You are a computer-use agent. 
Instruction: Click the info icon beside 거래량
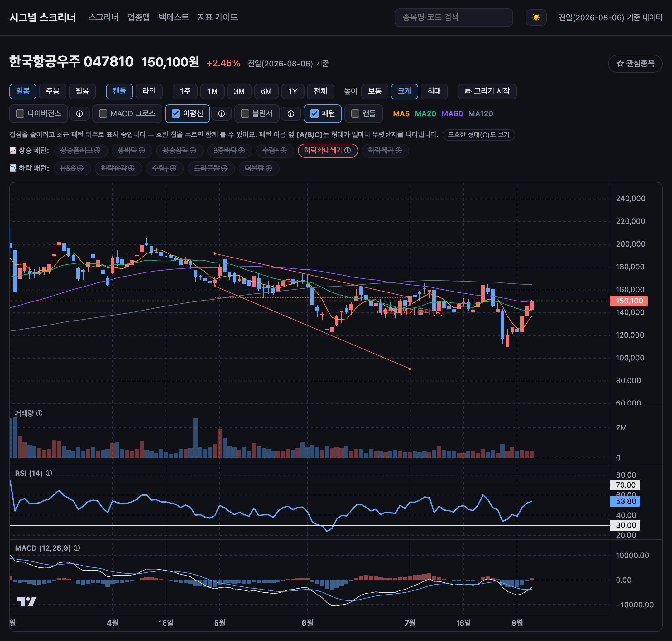pyautogui.click(x=39, y=413)
